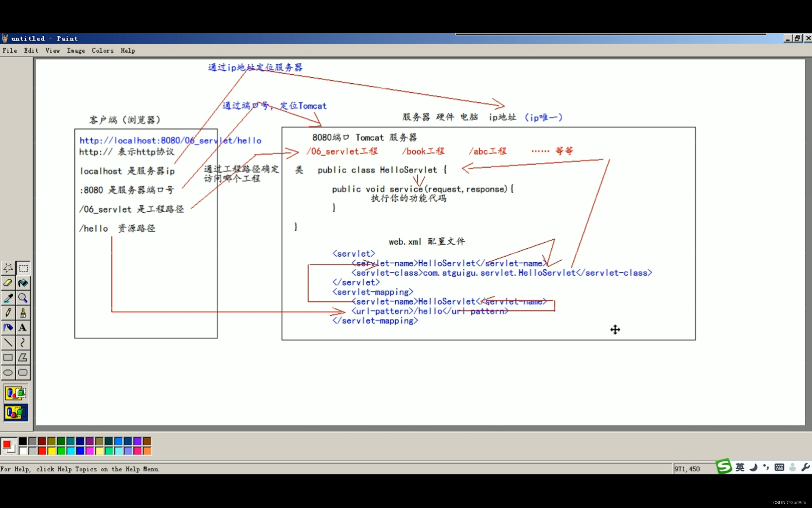The width and height of the screenshot is (812, 508).
Task: Open the Colors menu
Action: click(102, 51)
